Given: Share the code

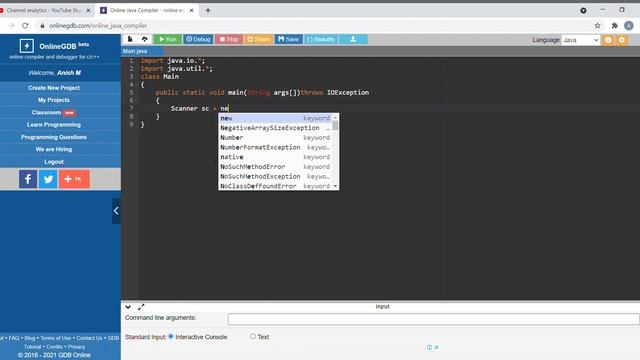Looking at the screenshot, I should (259, 39).
